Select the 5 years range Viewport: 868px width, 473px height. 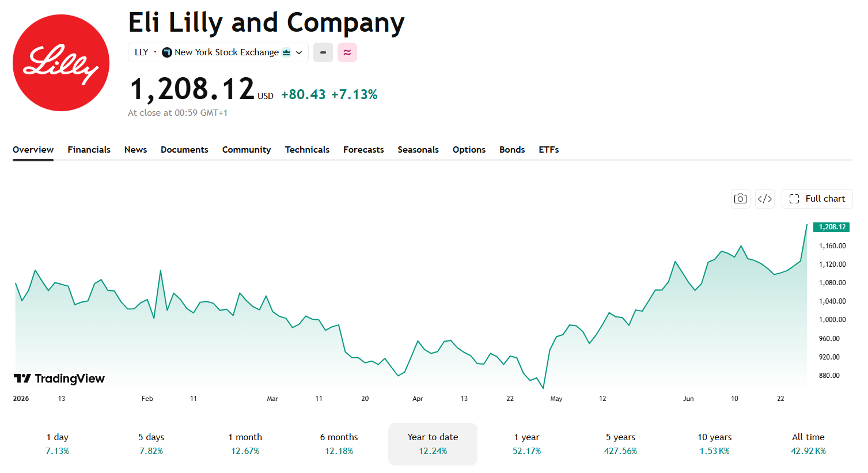[621, 444]
